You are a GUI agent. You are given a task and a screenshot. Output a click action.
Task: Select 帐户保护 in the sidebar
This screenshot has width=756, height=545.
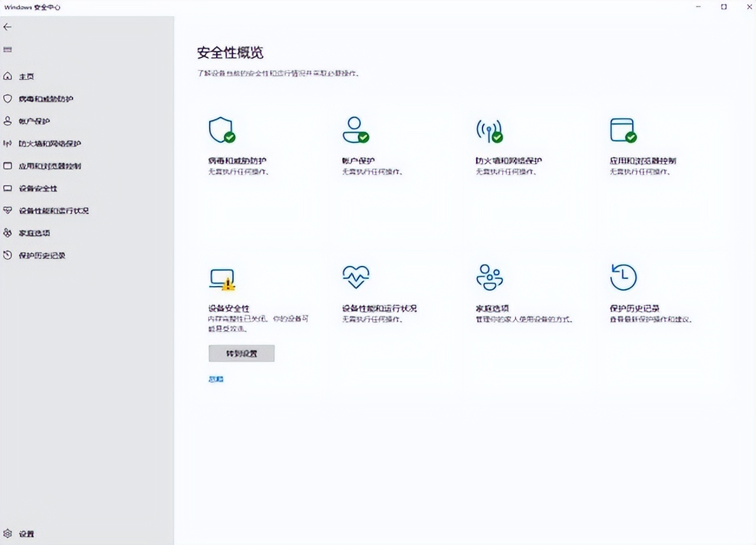click(x=87, y=121)
